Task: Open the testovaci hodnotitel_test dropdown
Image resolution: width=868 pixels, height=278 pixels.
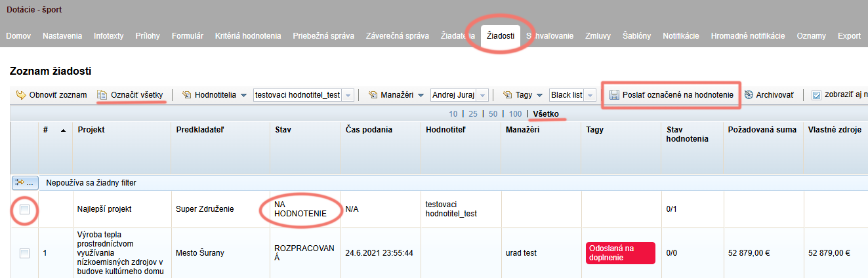Action: pyautogui.click(x=348, y=95)
